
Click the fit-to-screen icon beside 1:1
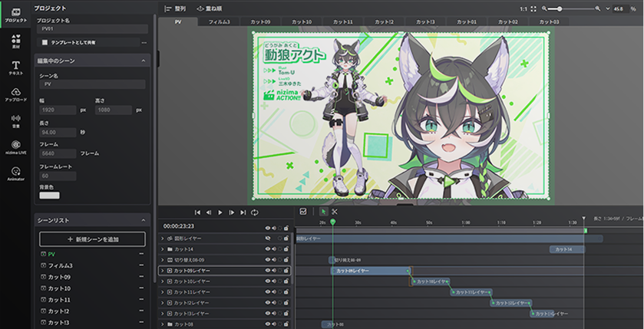point(533,8)
